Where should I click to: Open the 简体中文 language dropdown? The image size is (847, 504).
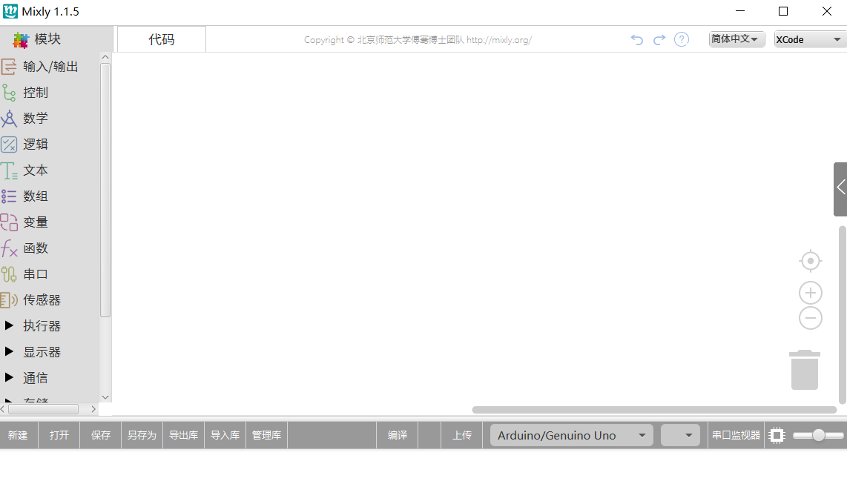[736, 39]
